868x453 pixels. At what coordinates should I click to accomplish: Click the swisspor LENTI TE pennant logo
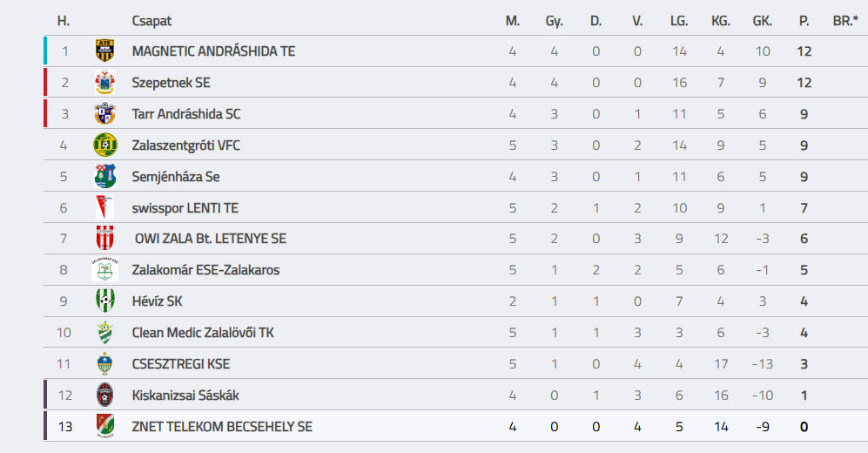click(x=104, y=207)
